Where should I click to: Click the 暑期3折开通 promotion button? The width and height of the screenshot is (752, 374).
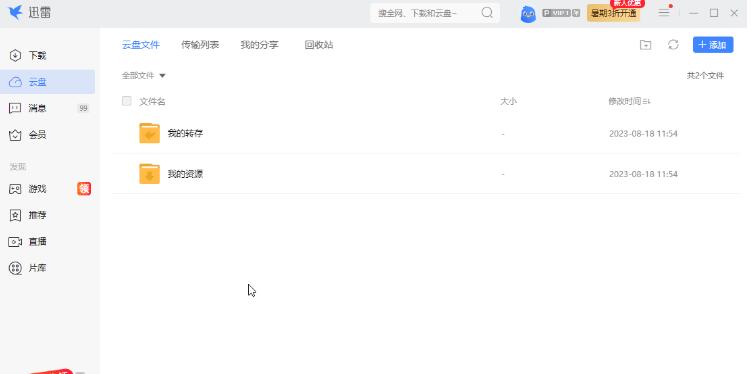tap(613, 13)
